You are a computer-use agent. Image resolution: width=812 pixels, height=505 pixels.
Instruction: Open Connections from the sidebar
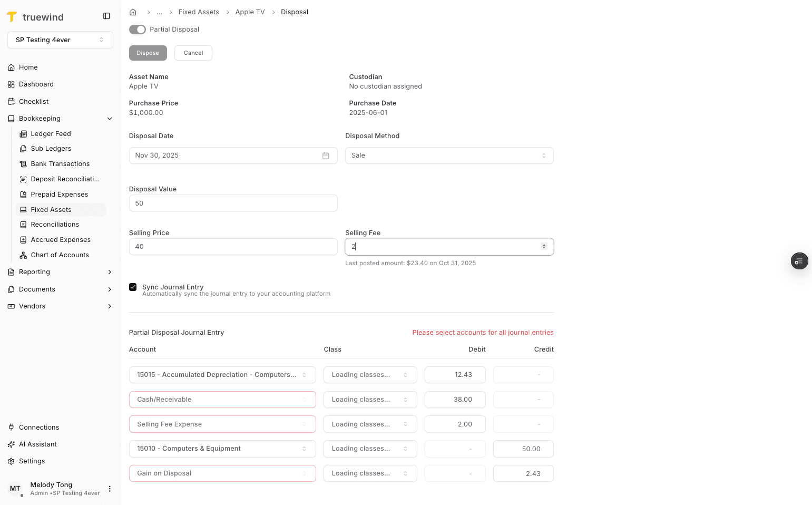[x=38, y=427]
